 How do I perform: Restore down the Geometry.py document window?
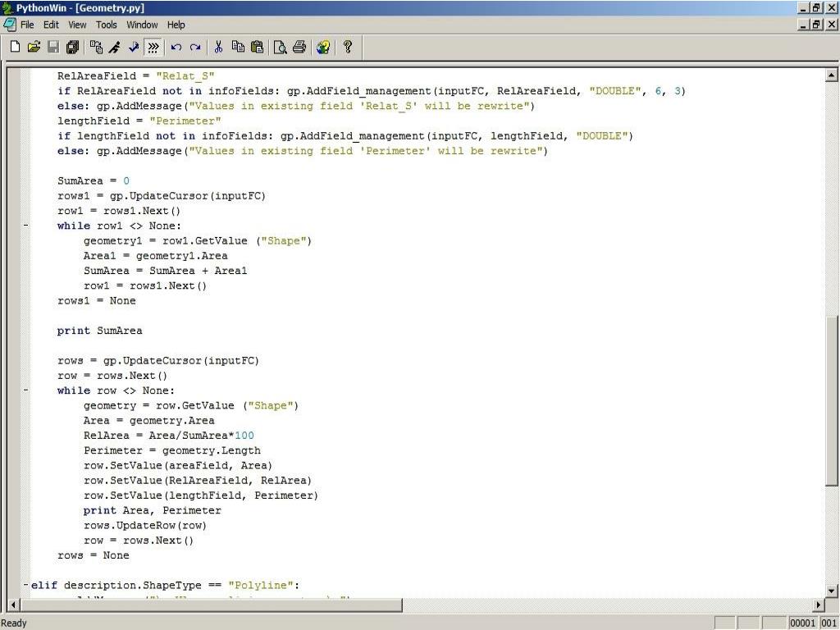click(x=815, y=25)
